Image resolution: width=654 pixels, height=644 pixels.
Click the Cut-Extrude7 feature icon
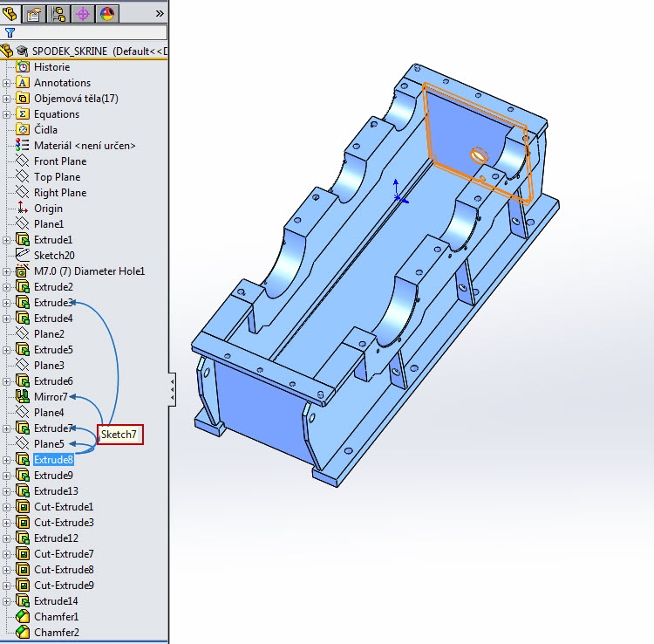click(x=23, y=554)
